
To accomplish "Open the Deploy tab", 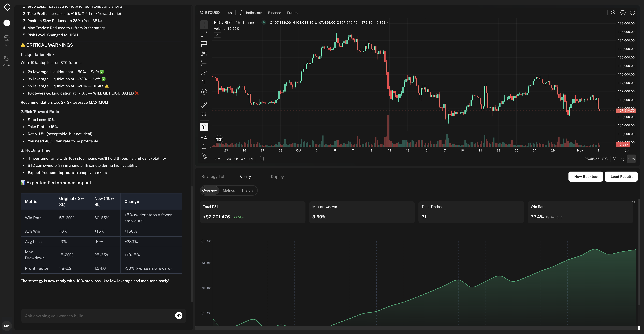I will click(277, 176).
